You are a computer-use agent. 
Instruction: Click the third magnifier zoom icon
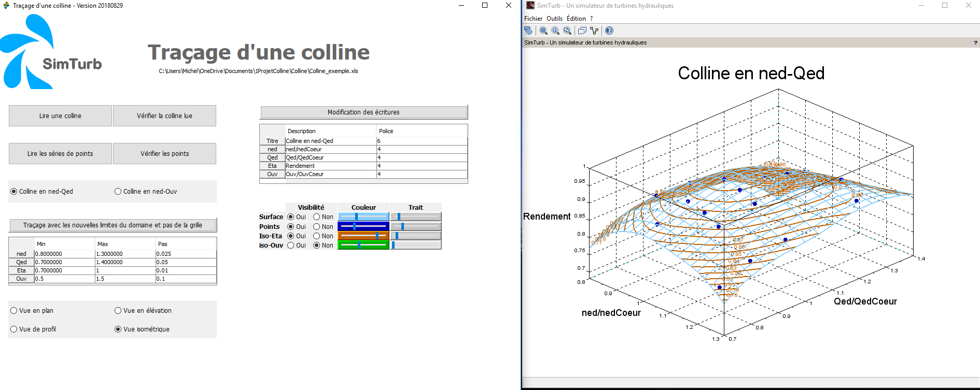click(x=567, y=31)
